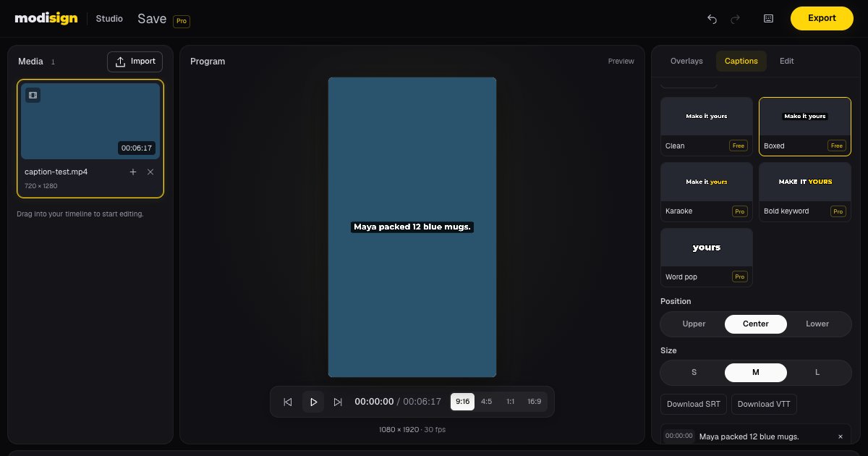Download SRT caption file
The height and width of the screenshot is (456, 868).
[x=694, y=404]
